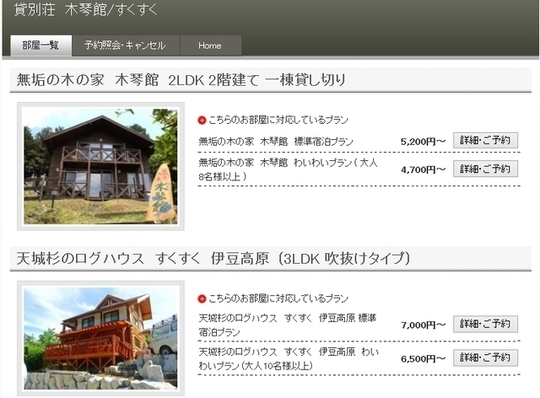The height and width of the screenshot is (398, 540).
Task: Click すくすく 伊豆高原 標準宿泊プラン text
Action: tap(288, 325)
